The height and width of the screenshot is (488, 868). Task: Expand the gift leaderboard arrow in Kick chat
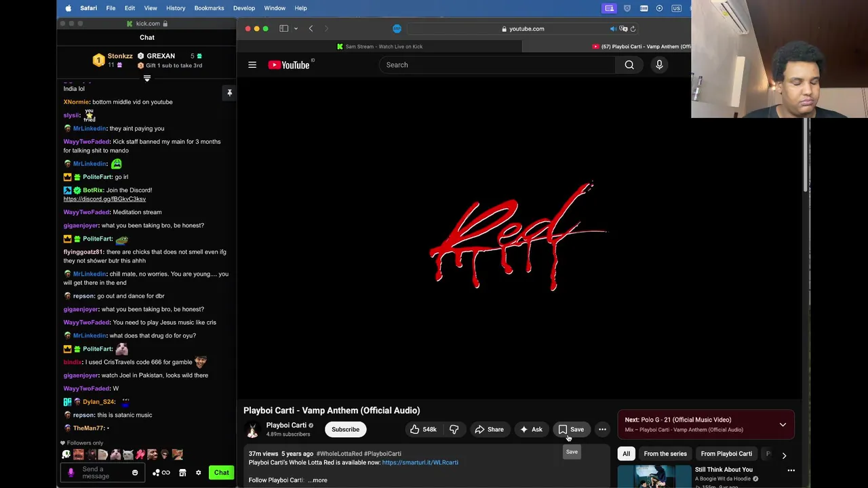[x=147, y=79]
